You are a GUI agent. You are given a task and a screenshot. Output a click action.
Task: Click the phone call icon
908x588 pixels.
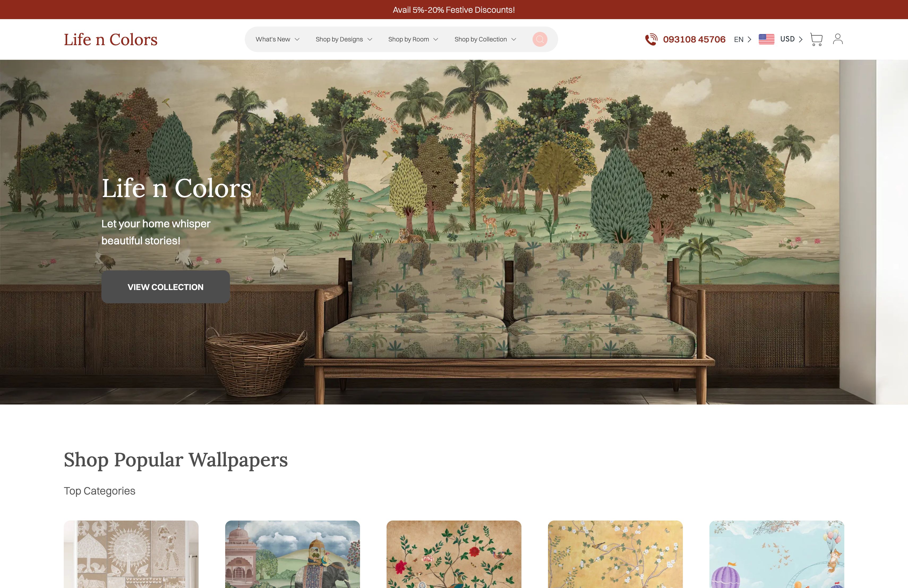[x=651, y=39]
